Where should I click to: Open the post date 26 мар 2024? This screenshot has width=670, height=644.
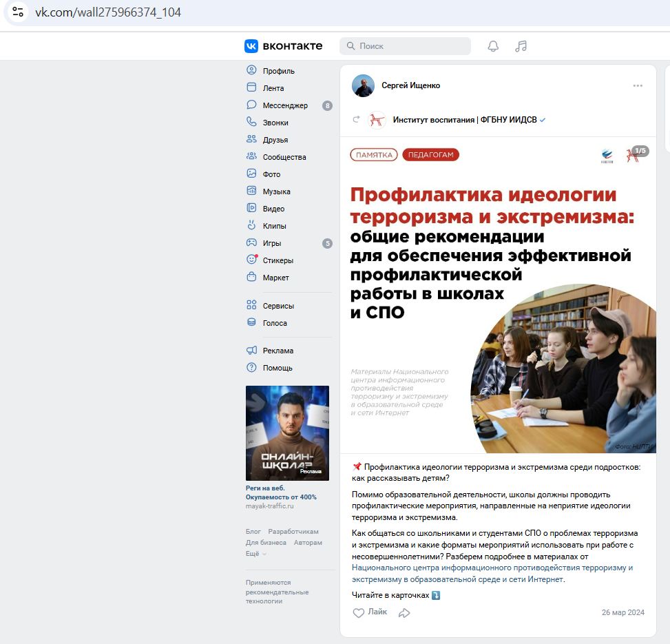tap(622, 612)
